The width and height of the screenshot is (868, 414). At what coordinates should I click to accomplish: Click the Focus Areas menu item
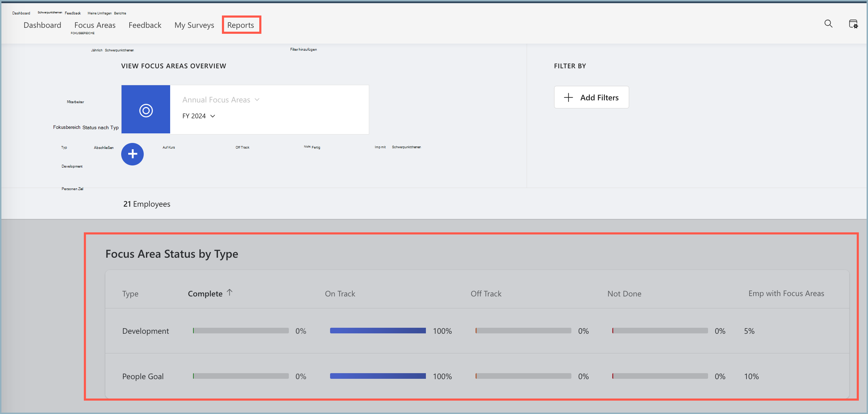pyautogui.click(x=95, y=24)
